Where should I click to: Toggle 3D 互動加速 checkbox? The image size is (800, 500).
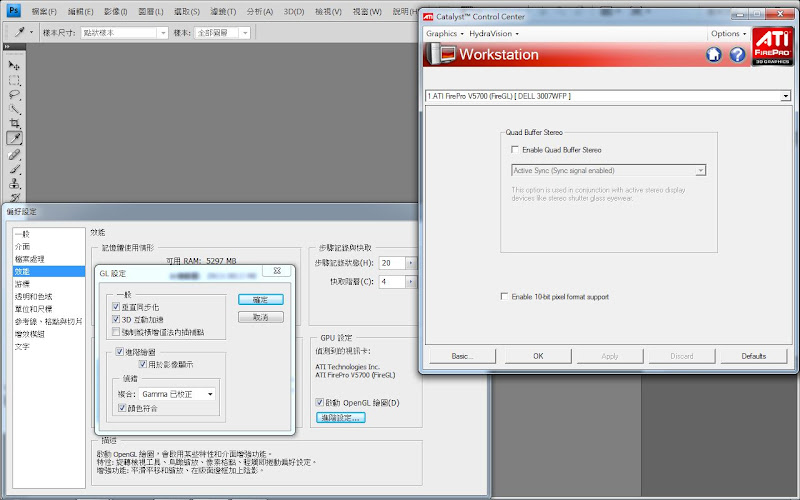[x=116, y=319]
